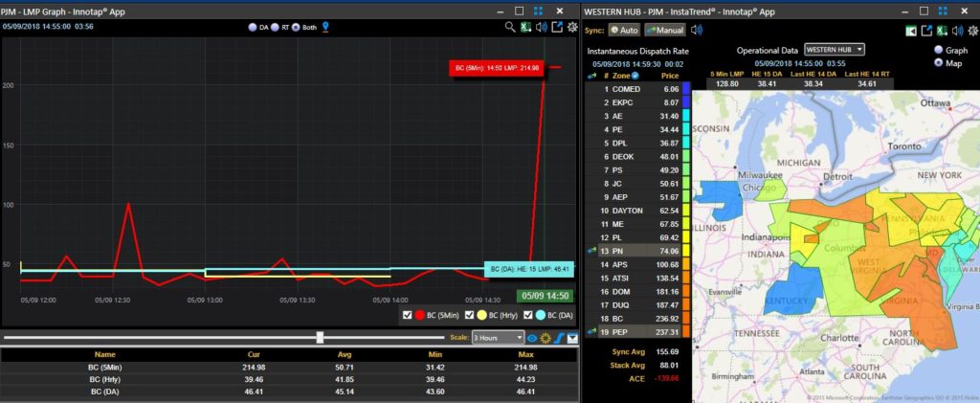Click the red BC (5Min) 214.98 data label
This screenshot has width=980, height=403.
pyautogui.click(x=497, y=68)
